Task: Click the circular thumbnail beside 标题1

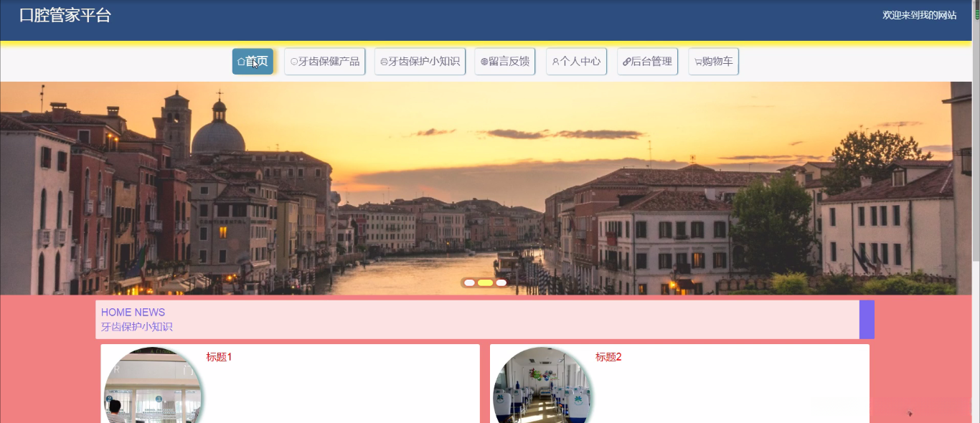Action: coord(154,386)
